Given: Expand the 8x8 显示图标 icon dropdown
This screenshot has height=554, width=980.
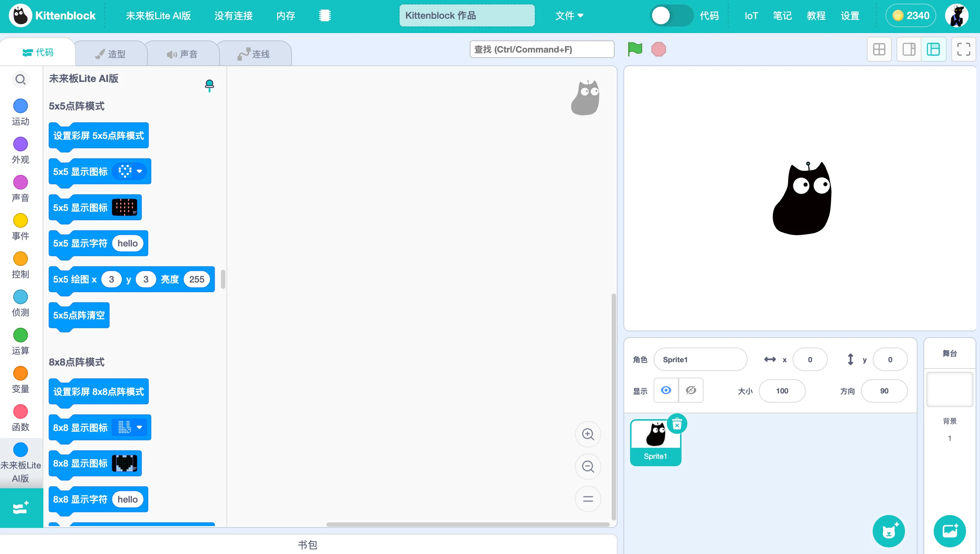Looking at the screenshot, I should click(139, 427).
